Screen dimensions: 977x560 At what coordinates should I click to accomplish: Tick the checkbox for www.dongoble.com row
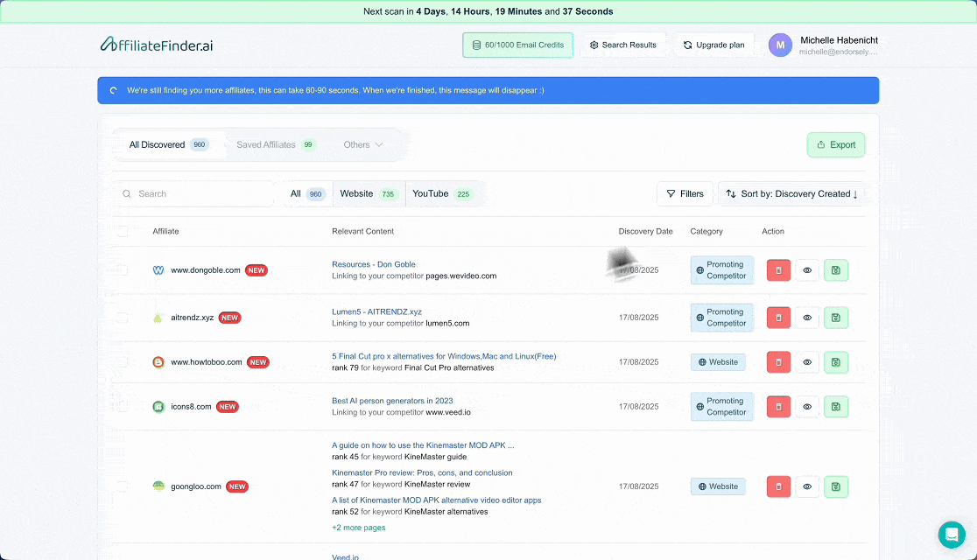123,270
